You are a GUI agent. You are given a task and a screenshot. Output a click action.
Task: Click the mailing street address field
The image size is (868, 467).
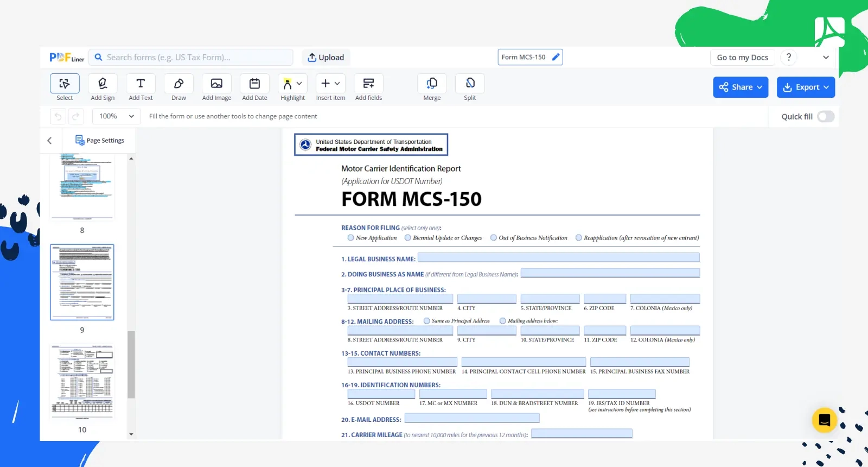tap(400, 330)
